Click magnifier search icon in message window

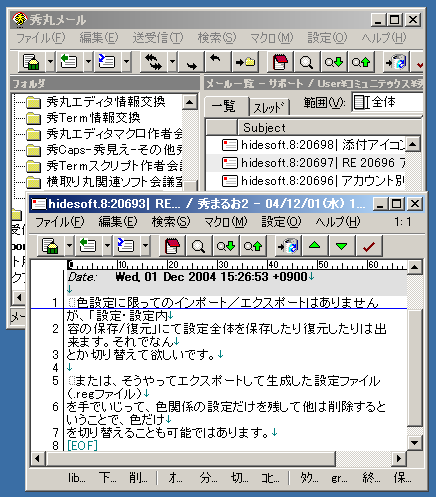coord(199,246)
